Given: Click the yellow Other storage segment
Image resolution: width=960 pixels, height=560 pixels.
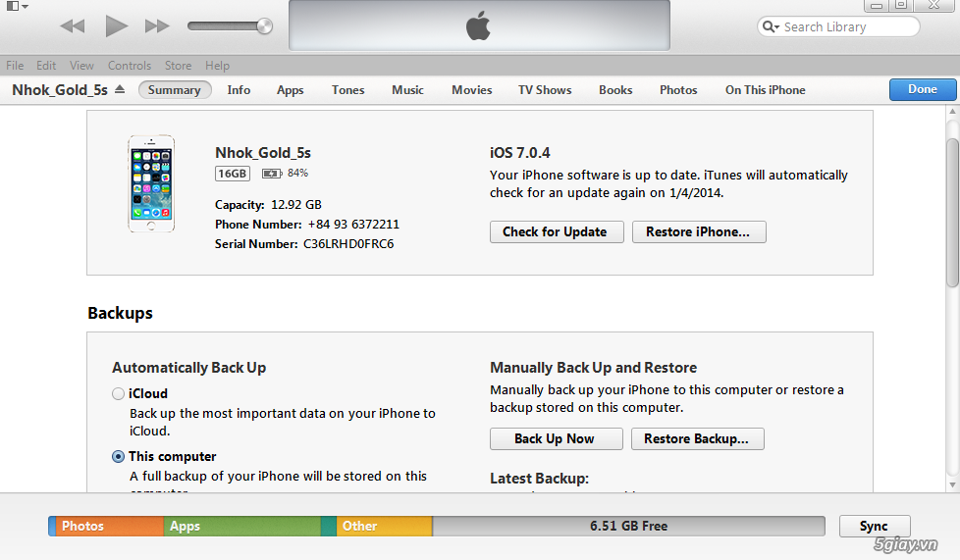Looking at the screenshot, I should (385, 527).
